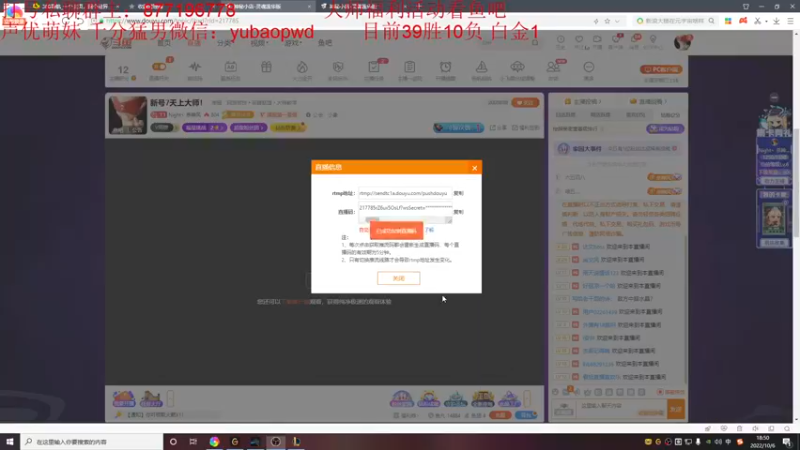Open the people icon with NEW badge
Screen dimensions: 800x450
pos(553,67)
